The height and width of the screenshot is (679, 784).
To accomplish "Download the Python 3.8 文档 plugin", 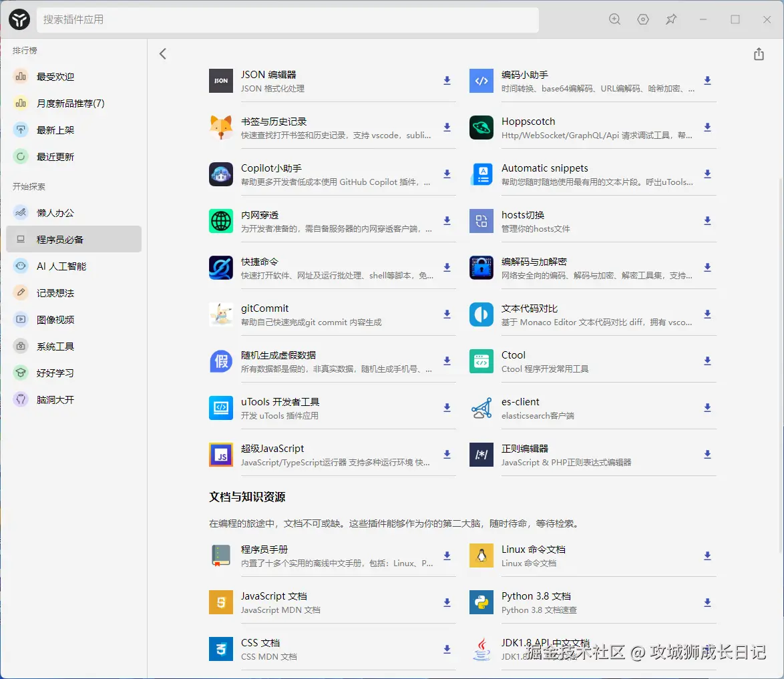I will [x=707, y=602].
